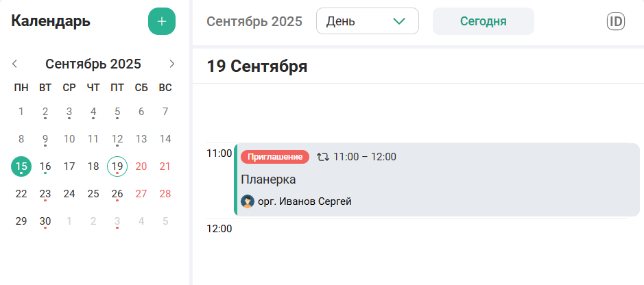
Task: Click the Сентябрь 2025 mini calendar title
Action: [x=93, y=64]
